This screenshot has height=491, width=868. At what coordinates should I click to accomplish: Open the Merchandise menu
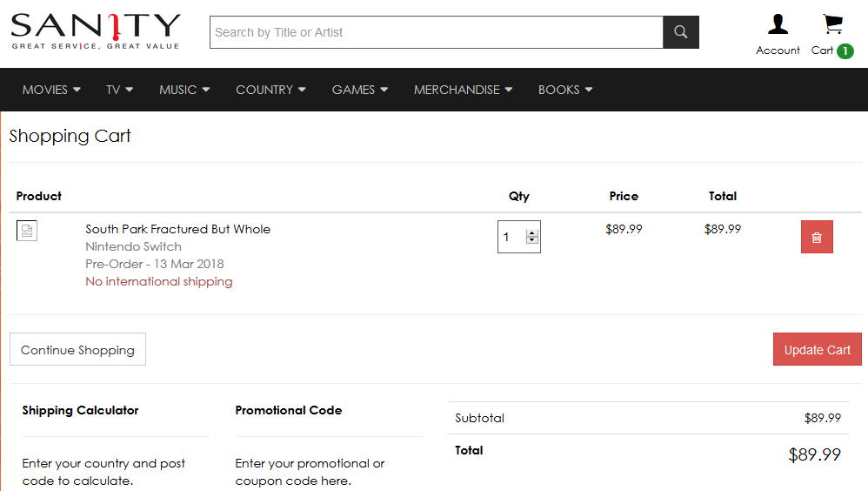[463, 90]
